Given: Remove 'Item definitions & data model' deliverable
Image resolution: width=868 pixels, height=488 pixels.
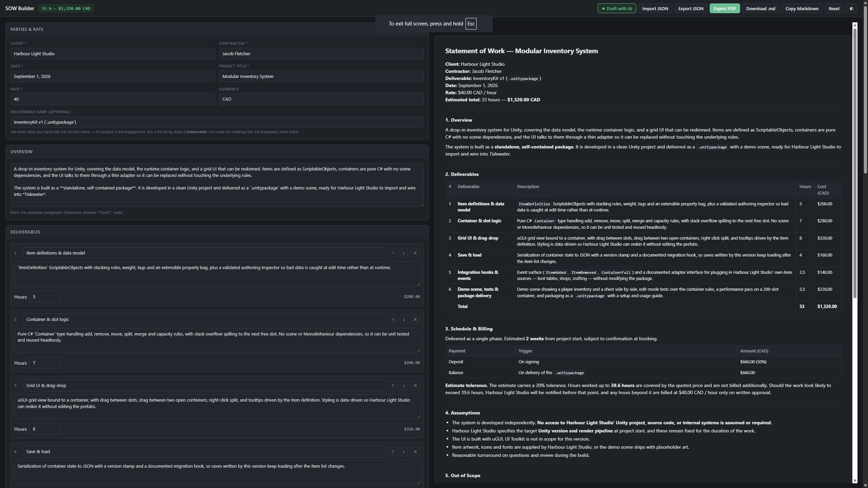Looking at the screenshot, I should 415,253.
